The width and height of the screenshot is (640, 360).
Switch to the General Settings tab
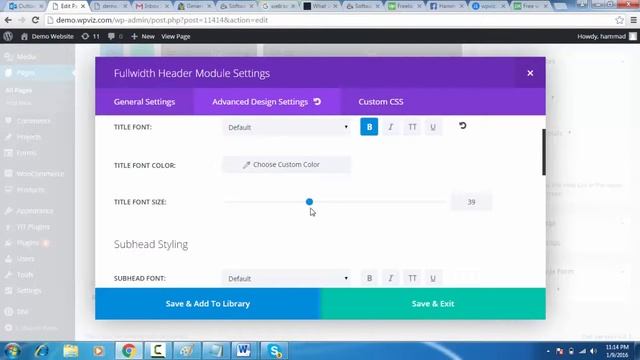pos(144,102)
